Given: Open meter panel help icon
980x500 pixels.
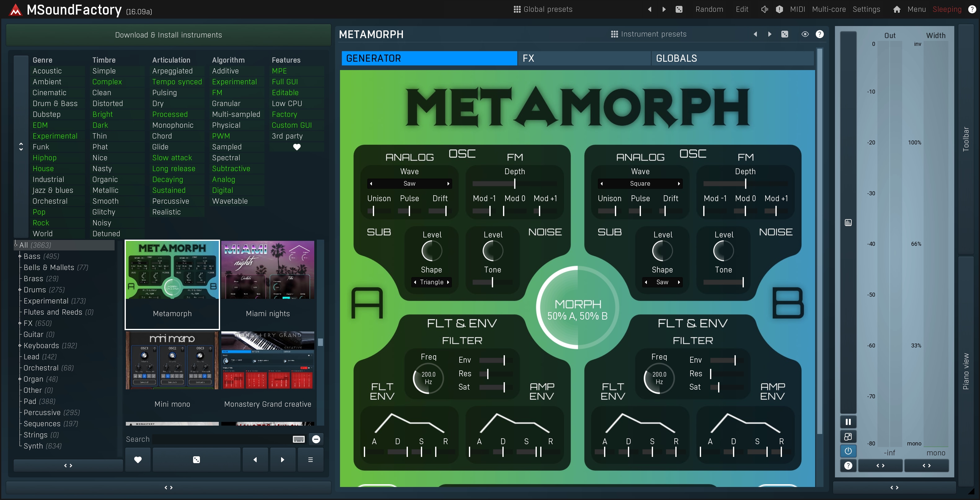Looking at the screenshot, I should tap(848, 465).
